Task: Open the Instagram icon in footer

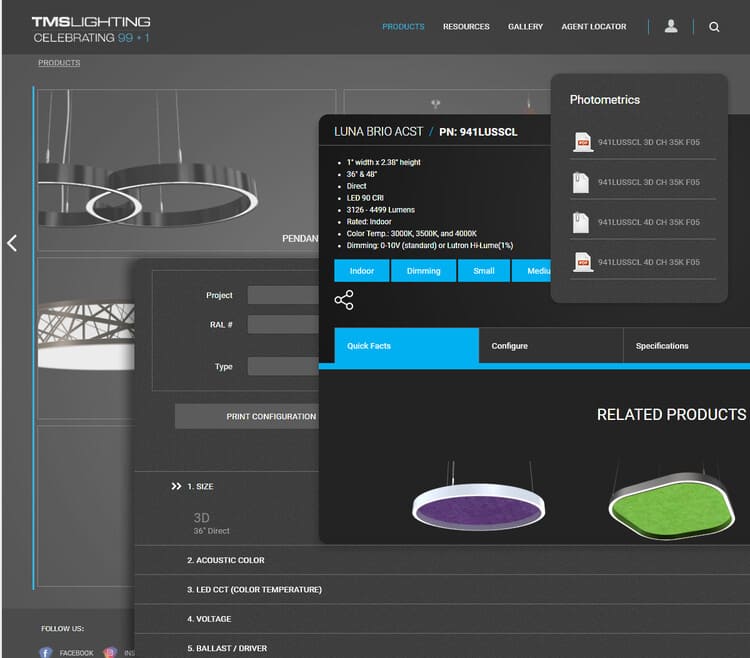Action: point(110,652)
